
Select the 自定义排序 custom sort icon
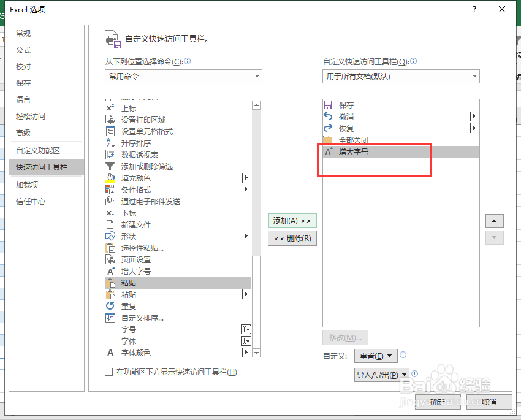click(110, 318)
